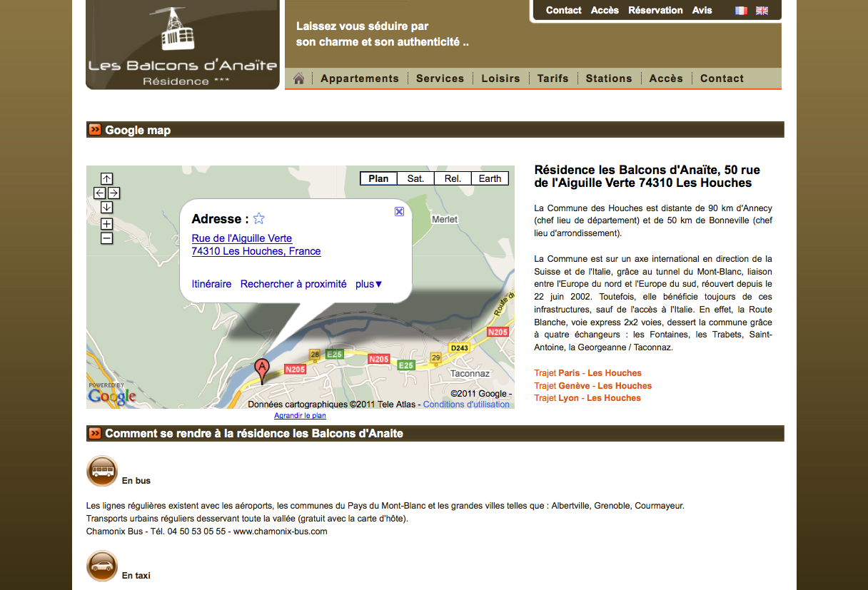The width and height of the screenshot is (868, 590).
Task: Pan the map left with arrow
Action: pyautogui.click(x=99, y=193)
